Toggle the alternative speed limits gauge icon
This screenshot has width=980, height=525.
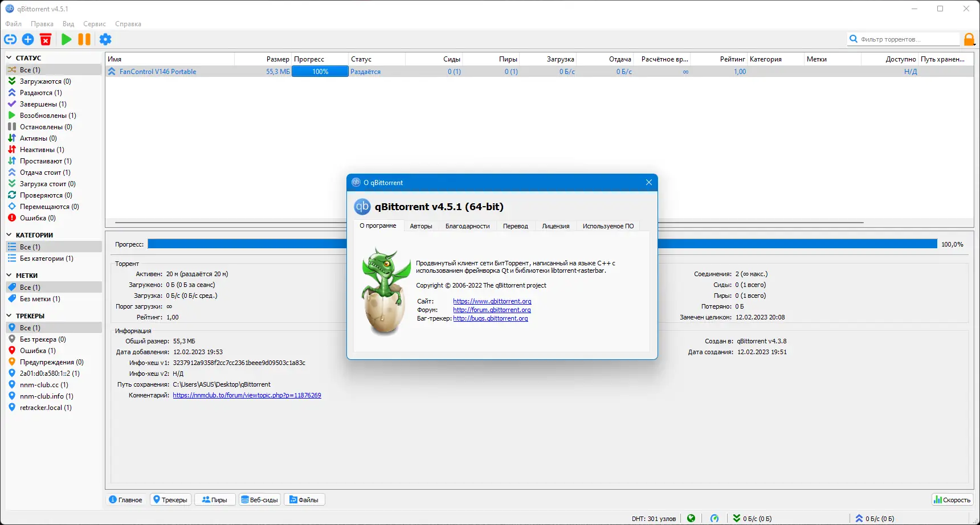click(714, 518)
